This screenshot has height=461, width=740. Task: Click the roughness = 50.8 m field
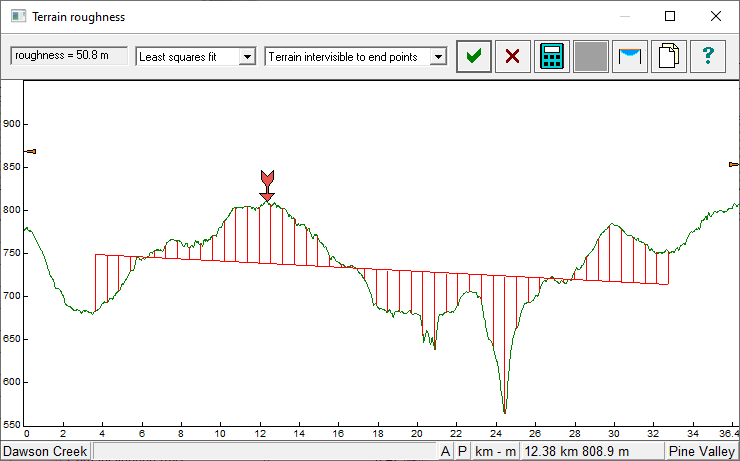click(69, 56)
